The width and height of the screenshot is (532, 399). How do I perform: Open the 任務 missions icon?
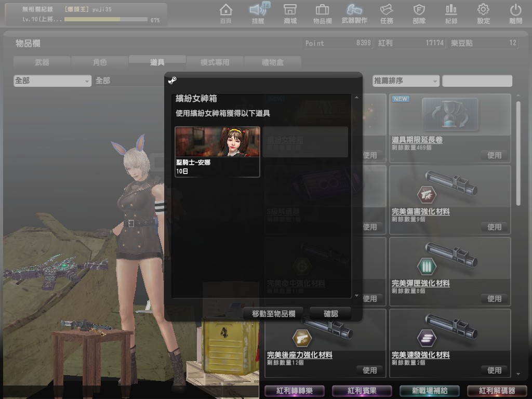387,14
